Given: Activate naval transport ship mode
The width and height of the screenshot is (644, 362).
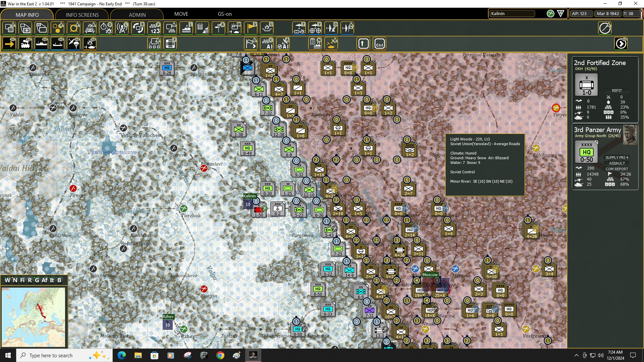Looking at the screenshot, I should point(42,44).
